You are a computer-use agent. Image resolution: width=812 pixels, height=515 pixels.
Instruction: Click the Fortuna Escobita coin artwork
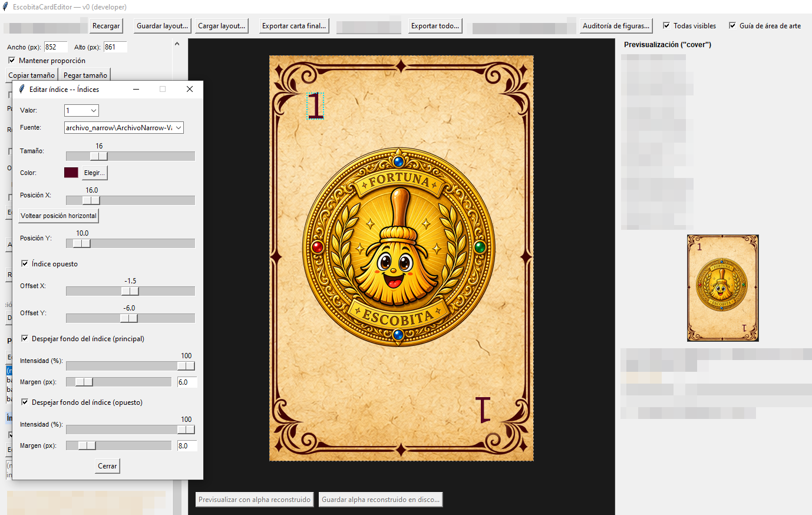(x=399, y=247)
